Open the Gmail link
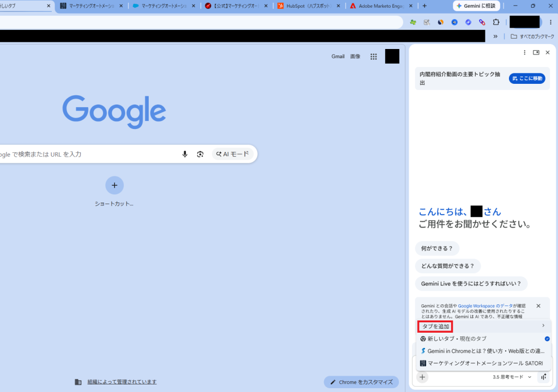Screen dimensions: 558x392 (338, 56)
